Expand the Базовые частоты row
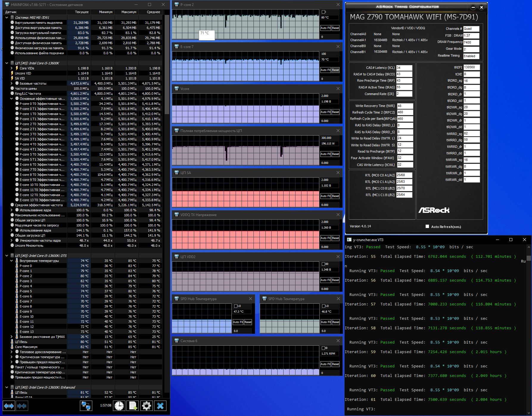Image resolution: width=532 pixels, height=416 pixels. tap(12, 83)
